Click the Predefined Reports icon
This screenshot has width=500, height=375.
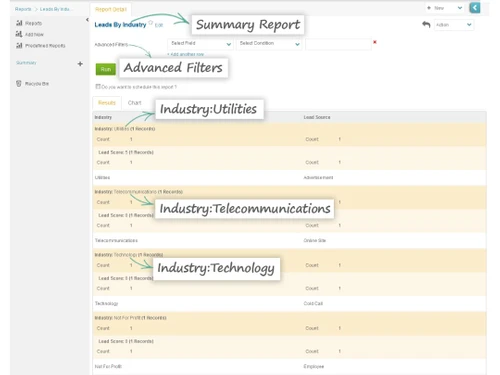pyautogui.click(x=19, y=45)
